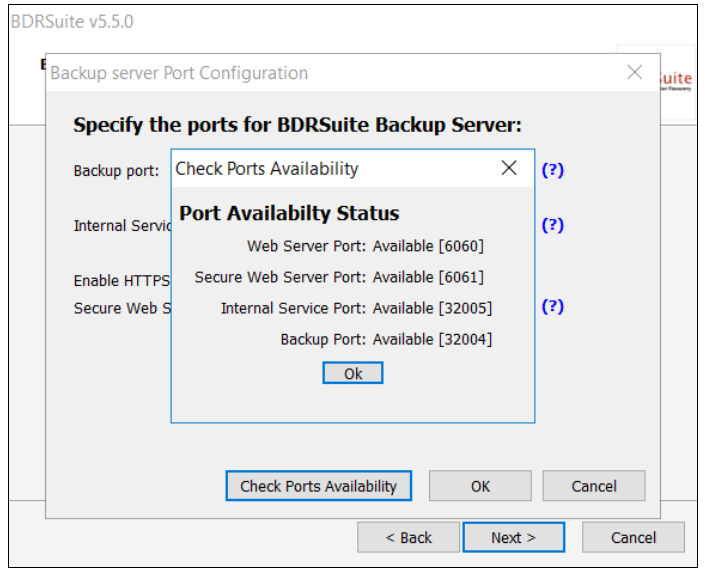Click the Check Ports Availability button
This screenshot has width=709, height=578.
(x=318, y=486)
